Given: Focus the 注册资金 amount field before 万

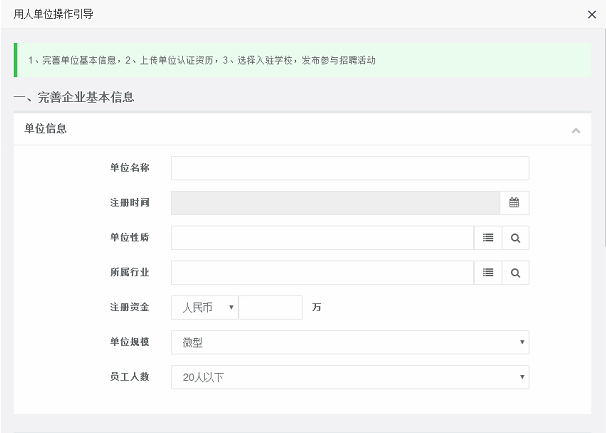Looking at the screenshot, I should (270, 307).
